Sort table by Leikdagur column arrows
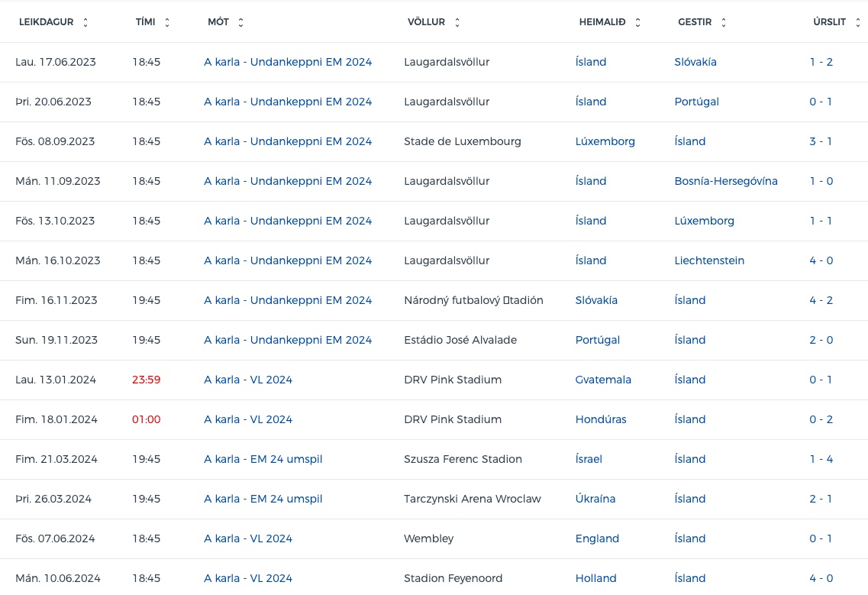This screenshot has height=595, width=868. [86, 23]
